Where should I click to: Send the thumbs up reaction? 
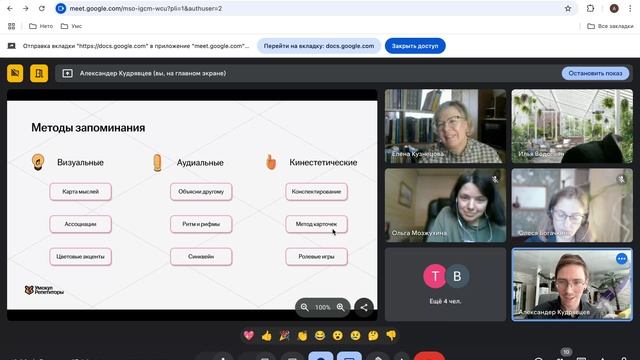pyautogui.click(x=267, y=336)
